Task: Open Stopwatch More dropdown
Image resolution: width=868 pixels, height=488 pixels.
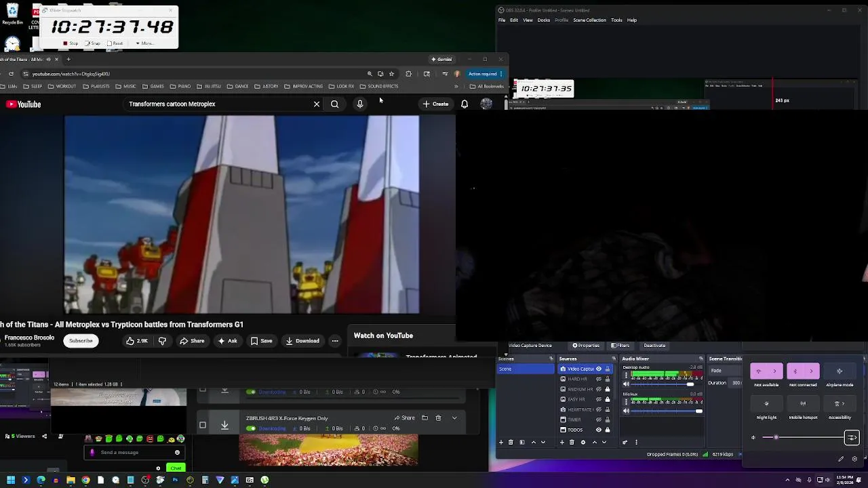Action: (x=144, y=43)
